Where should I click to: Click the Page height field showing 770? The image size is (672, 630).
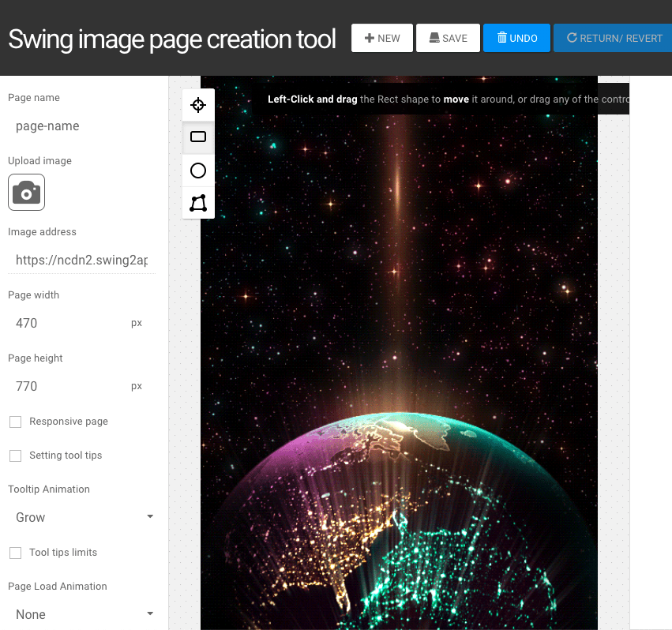(69, 387)
